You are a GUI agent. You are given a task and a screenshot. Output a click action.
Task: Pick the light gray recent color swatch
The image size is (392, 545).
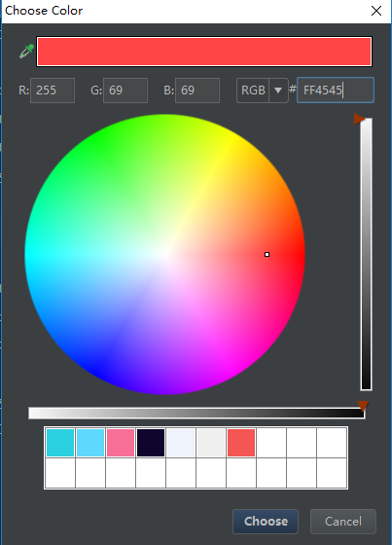coord(211,443)
